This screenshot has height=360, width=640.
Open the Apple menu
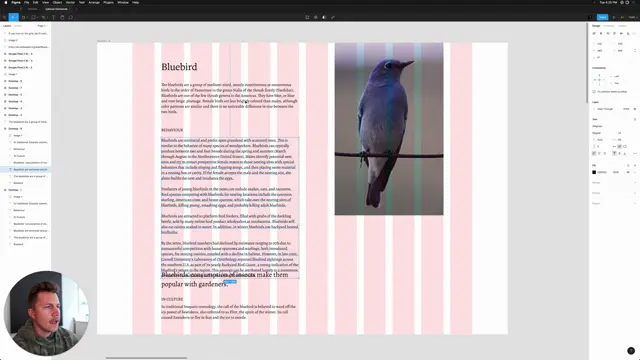click(5, 2)
